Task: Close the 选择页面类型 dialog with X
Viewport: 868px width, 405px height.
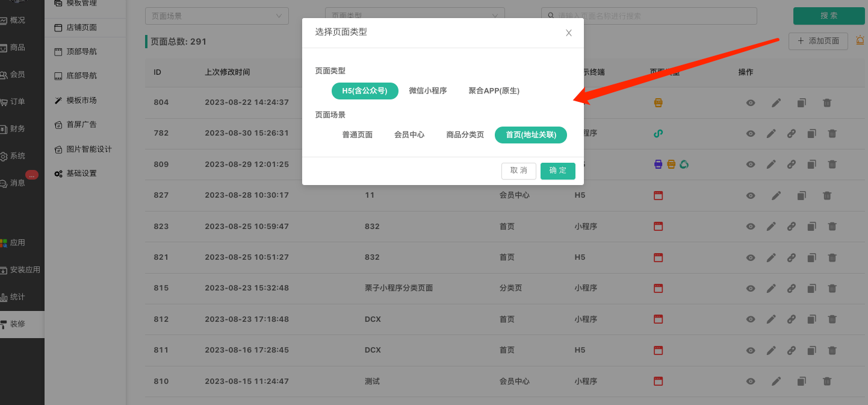Action: tap(568, 33)
